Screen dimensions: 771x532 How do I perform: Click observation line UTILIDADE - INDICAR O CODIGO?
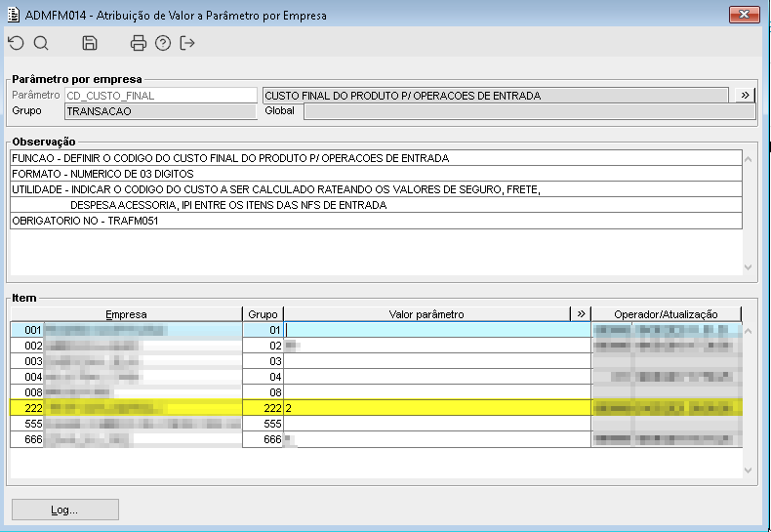[376, 189]
